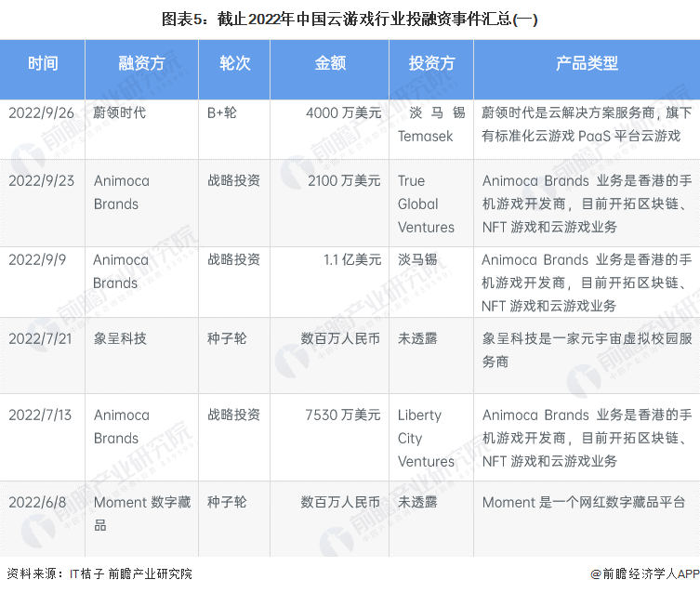Click the product description in 2022/9/23 row

tap(587, 204)
